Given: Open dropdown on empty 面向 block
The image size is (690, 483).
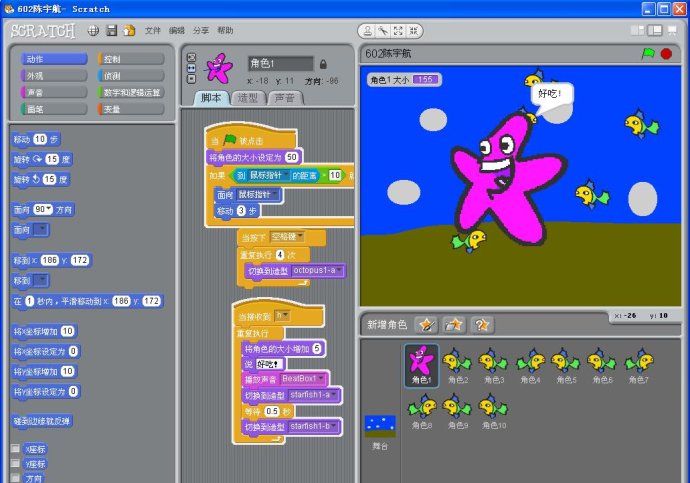Looking at the screenshot, I should coord(41,229).
